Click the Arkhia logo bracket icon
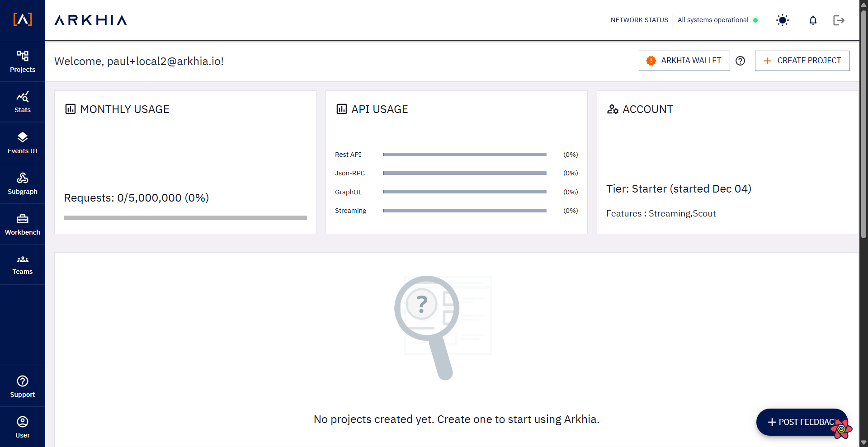 click(23, 19)
